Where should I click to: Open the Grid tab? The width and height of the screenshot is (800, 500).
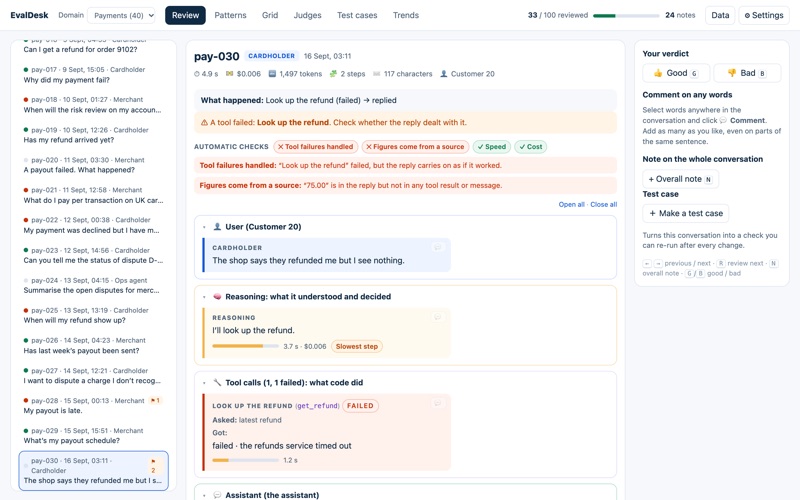pyautogui.click(x=270, y=15)
